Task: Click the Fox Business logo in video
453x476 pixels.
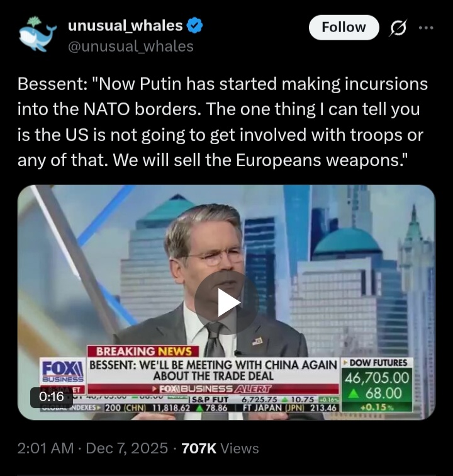Action: click(x=62, y=371)
